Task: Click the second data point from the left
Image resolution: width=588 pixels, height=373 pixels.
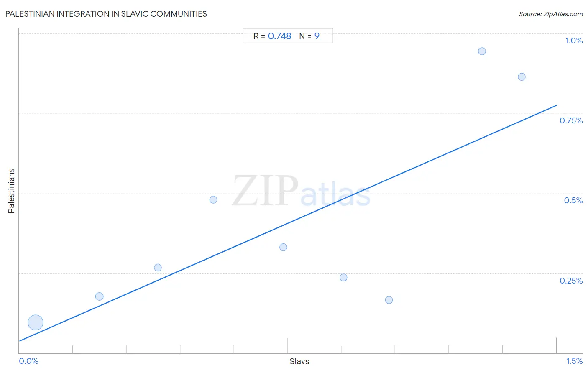Action: [x=99, y=296]
